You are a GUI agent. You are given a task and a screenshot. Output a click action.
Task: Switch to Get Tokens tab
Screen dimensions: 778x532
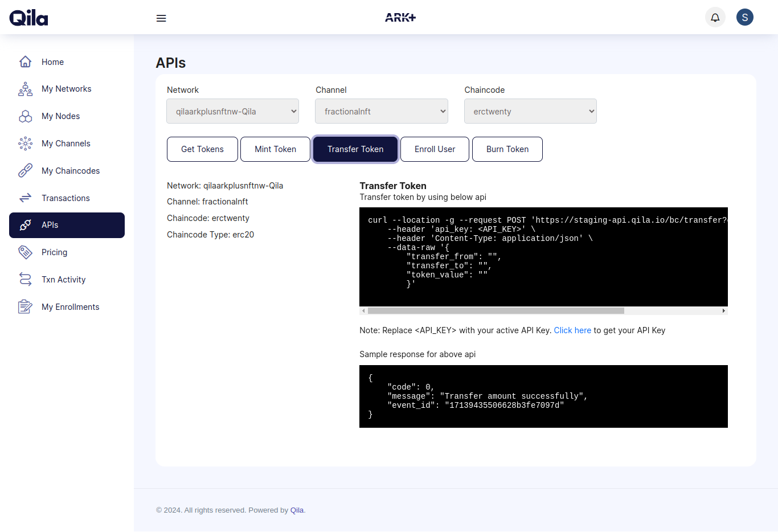pyautogui.click(x=202, y=149)
